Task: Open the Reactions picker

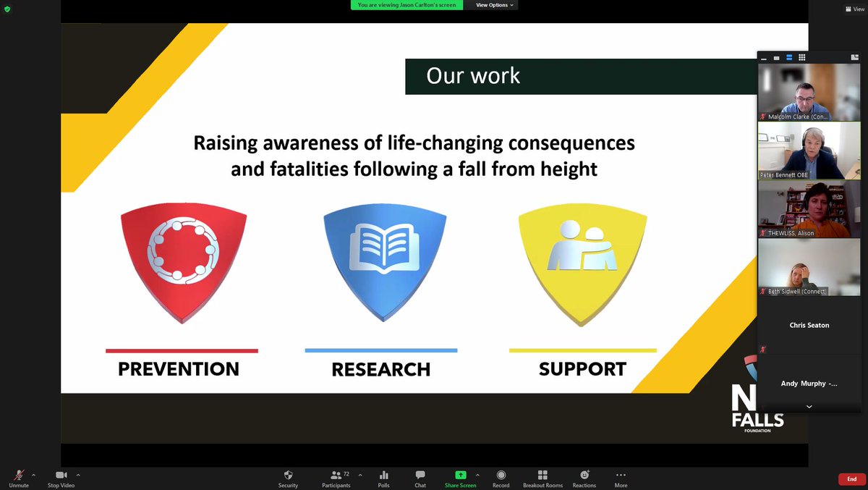Action: pyautogui.click(x=584, y=478)
